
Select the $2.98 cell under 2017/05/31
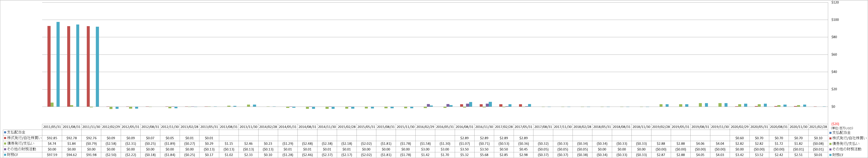pyautogui.click(x=524, y=155)
